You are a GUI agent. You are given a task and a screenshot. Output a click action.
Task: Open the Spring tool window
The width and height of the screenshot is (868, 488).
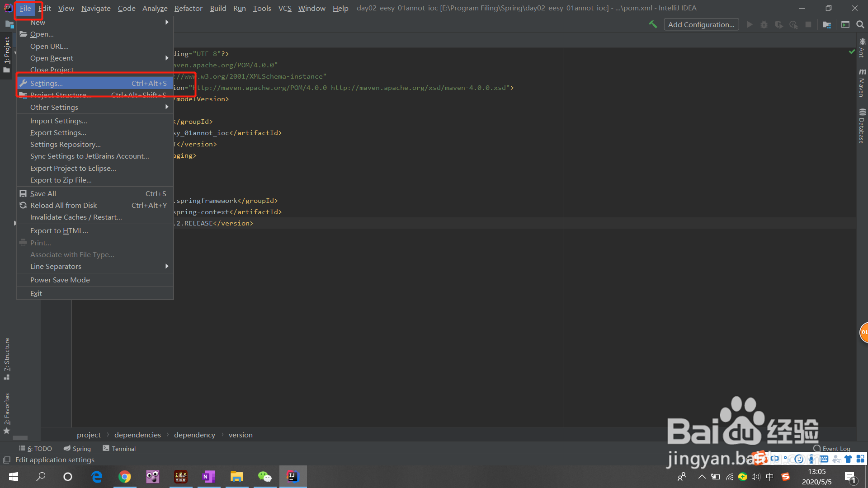click(77, 448)
